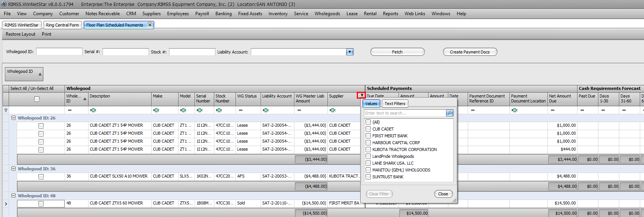Switch to the RIMSS WinNetStar tab

pos(22,25)
